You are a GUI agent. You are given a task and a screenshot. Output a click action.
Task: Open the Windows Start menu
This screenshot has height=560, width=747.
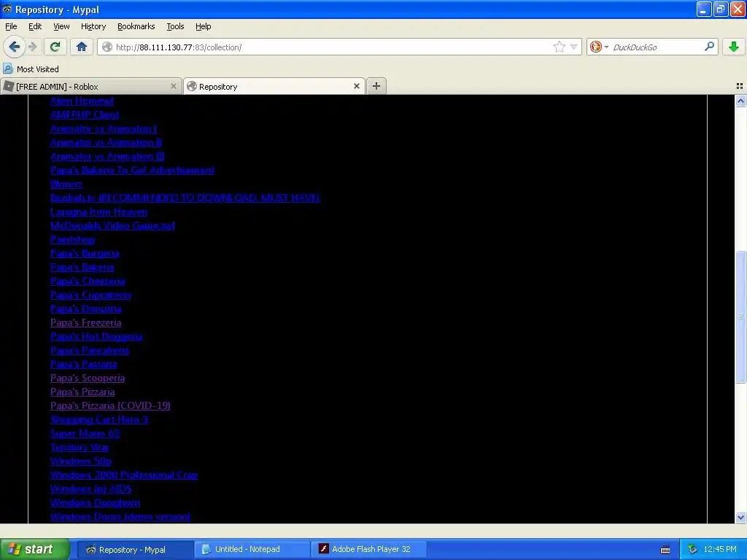pos(35,549)
